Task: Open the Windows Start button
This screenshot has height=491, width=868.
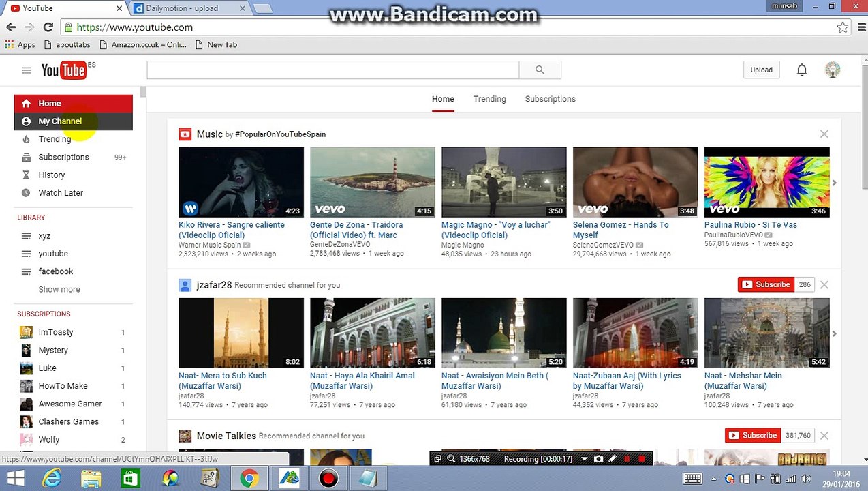Action: click(x=15, y=479)
